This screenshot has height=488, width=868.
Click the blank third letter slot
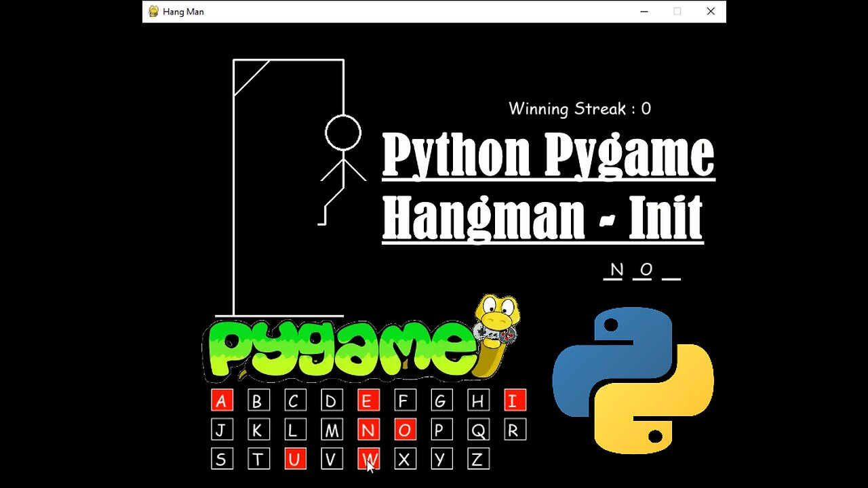pos(671,278)
